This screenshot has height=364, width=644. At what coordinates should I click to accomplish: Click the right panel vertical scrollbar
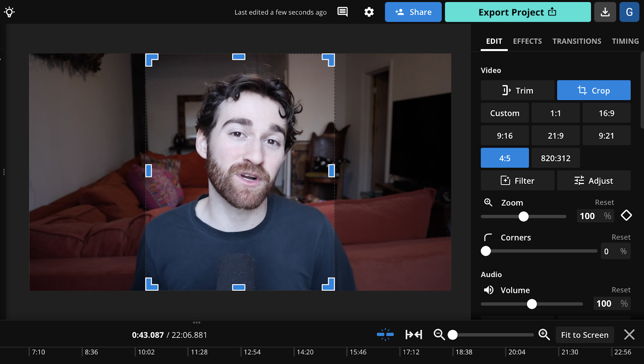[642, 90]
